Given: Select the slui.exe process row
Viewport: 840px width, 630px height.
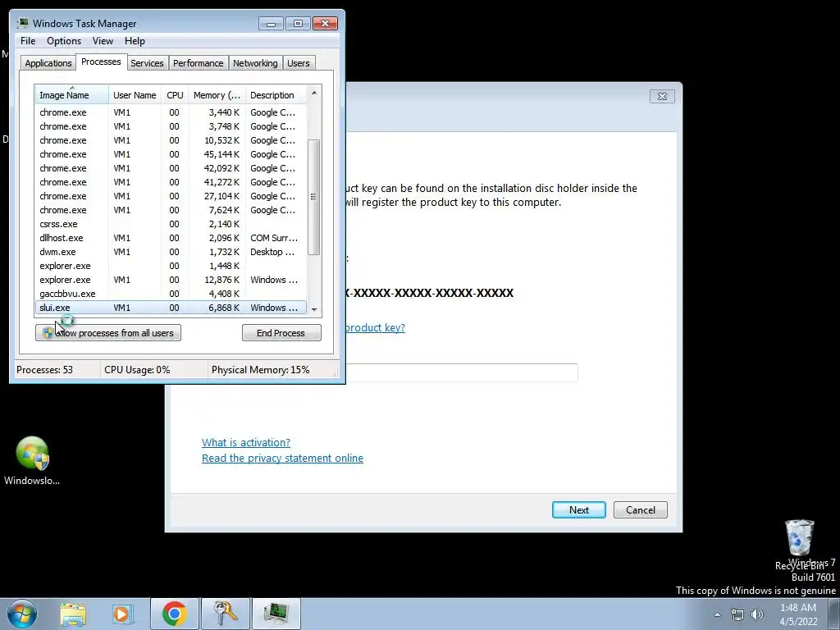Looking at the screenshot, I should [171, 308].
